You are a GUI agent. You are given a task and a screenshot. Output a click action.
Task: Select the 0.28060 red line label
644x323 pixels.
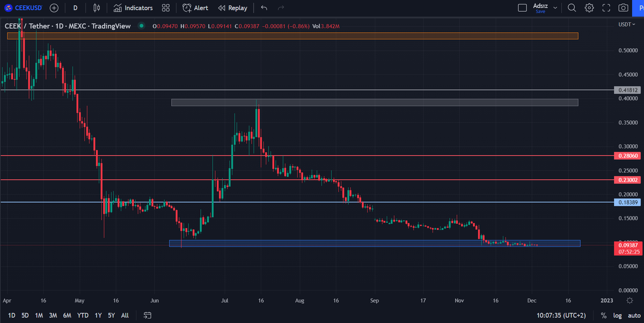[627, 156]
